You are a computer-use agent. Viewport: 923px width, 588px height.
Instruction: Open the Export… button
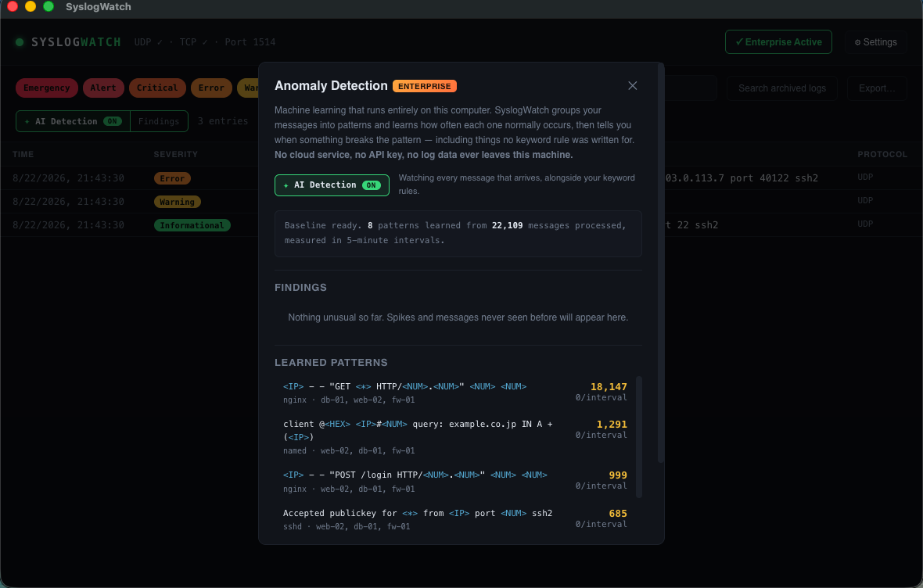[877, 88]
